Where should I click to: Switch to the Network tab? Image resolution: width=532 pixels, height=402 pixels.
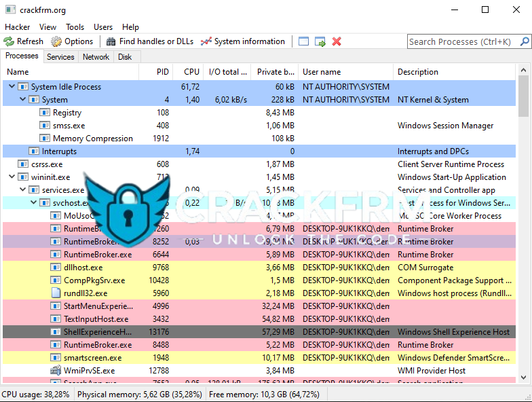[96, 57]
